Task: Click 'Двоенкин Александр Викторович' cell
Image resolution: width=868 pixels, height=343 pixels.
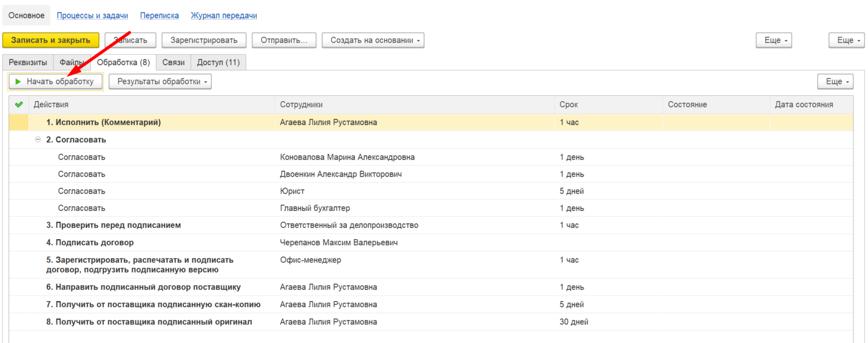Action: 415,174
